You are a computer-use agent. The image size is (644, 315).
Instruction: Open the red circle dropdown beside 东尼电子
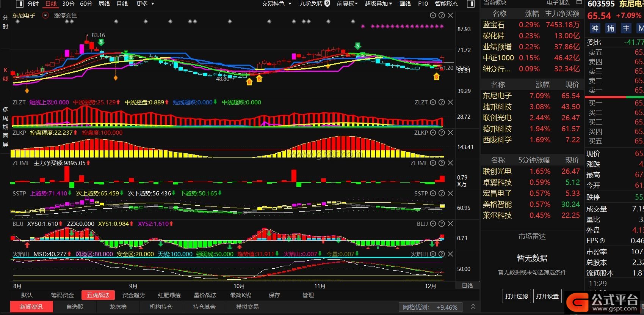coord(45,16)
